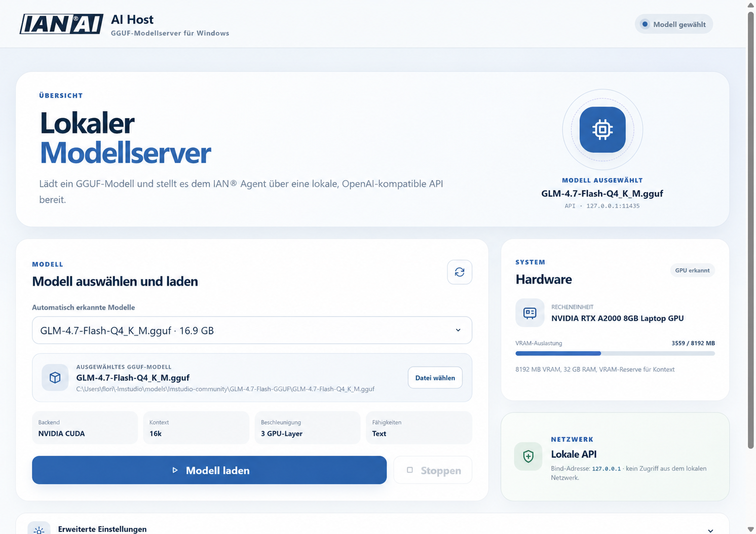Click the AI Host title text
The width and height of the screenshot is (756, 534).
coord(132,19)
